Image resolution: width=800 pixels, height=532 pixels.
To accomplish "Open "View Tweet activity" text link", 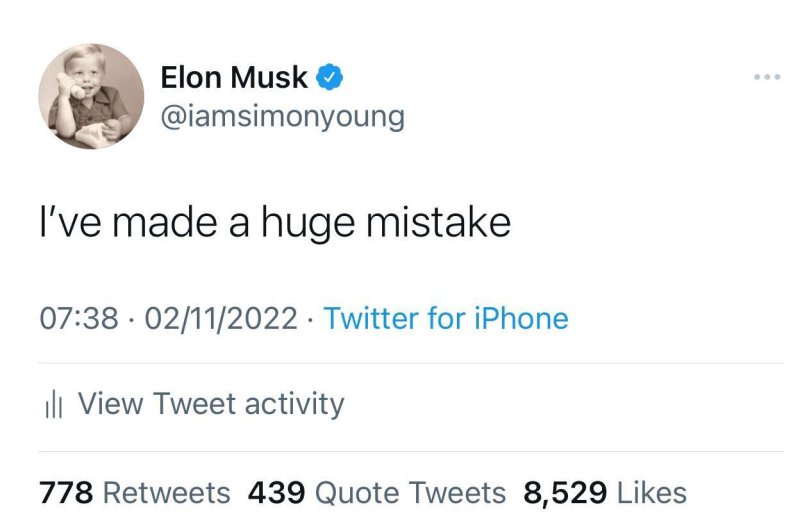I will 210,404.
